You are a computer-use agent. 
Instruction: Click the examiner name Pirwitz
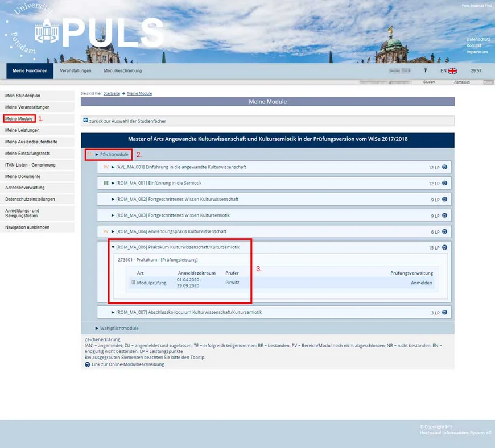232,283
